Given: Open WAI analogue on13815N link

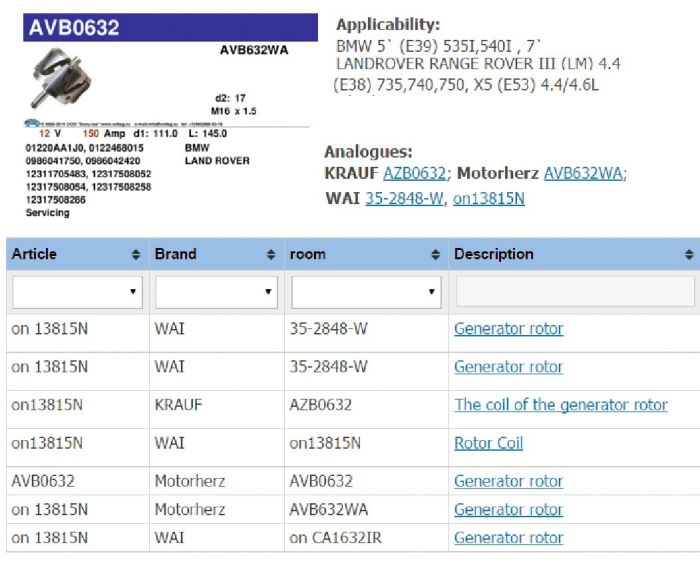Looking at the screenshot, I should coord(489,198).
